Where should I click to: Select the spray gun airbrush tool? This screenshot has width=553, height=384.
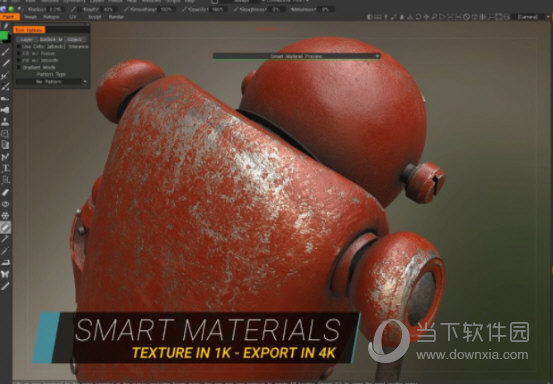5,110
